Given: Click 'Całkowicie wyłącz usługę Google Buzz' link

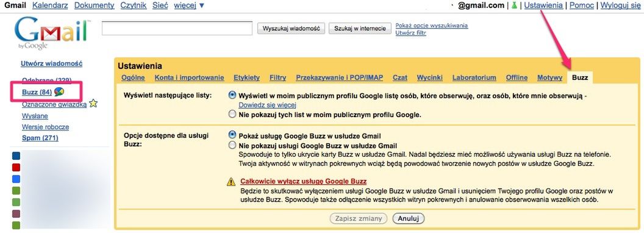Looking at the screenshot, I should tap(304, 181).
